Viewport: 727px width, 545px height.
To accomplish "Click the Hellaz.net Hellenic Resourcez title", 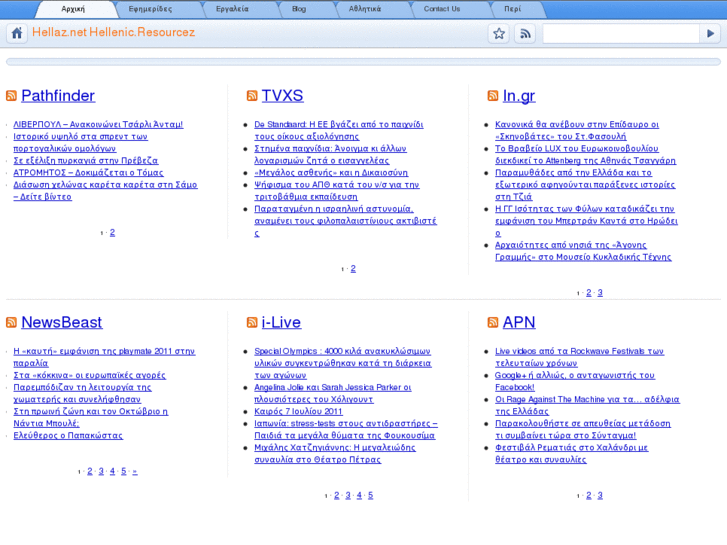I will coord(114,32).
